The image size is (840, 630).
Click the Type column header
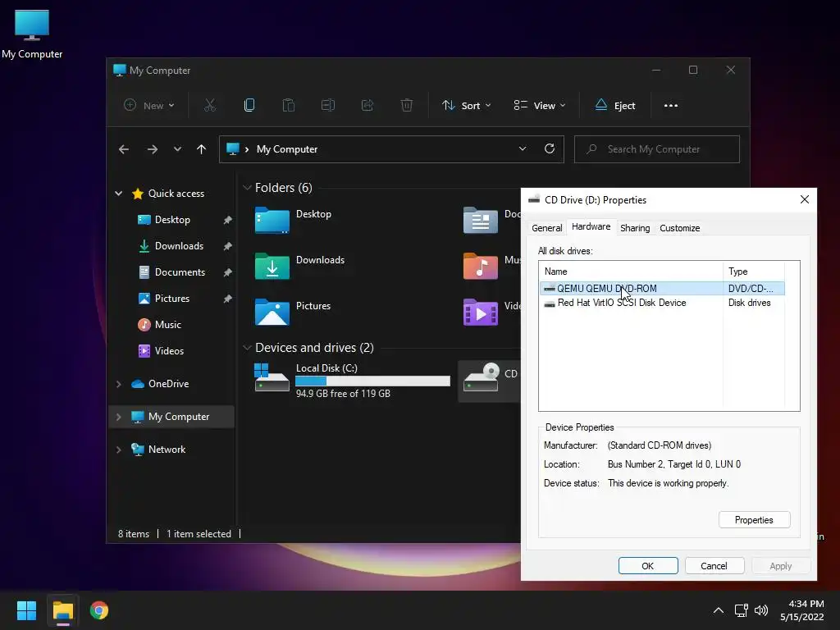point(754,272)
